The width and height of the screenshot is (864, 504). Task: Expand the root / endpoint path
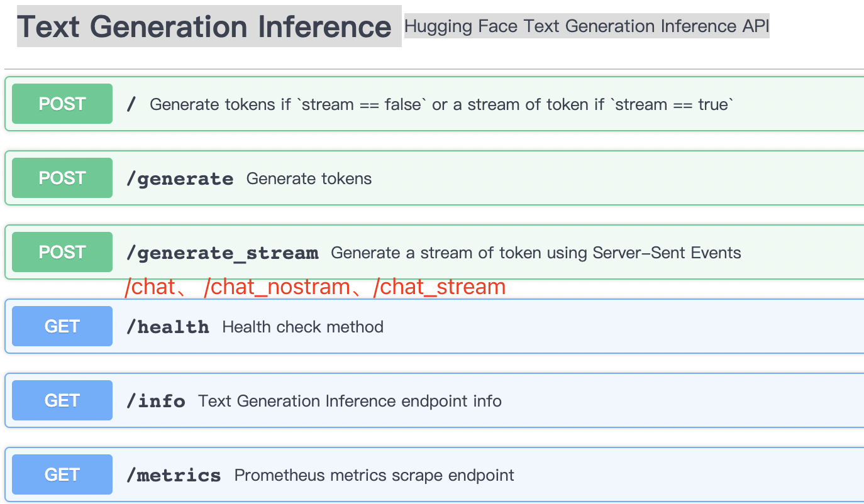(131, 104)
